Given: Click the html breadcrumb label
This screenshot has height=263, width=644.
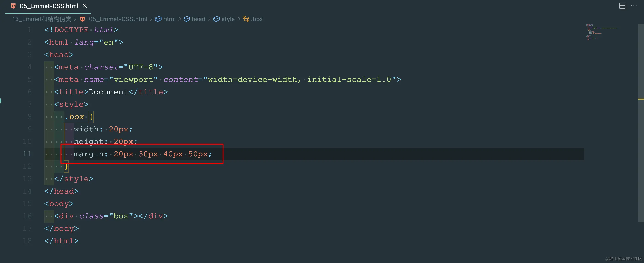Looking at the screenshot, I should click(169, 19).
